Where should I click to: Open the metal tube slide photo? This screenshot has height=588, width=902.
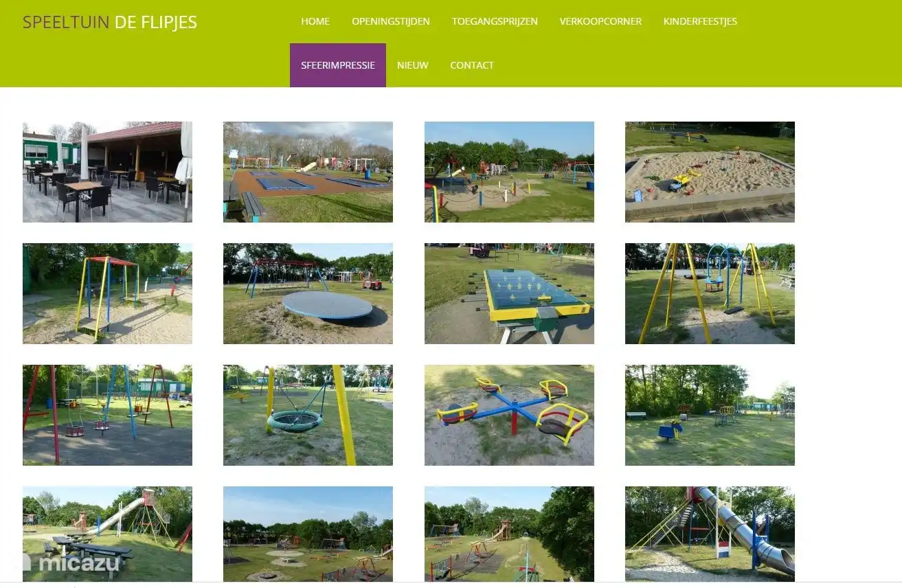point(710,534)
